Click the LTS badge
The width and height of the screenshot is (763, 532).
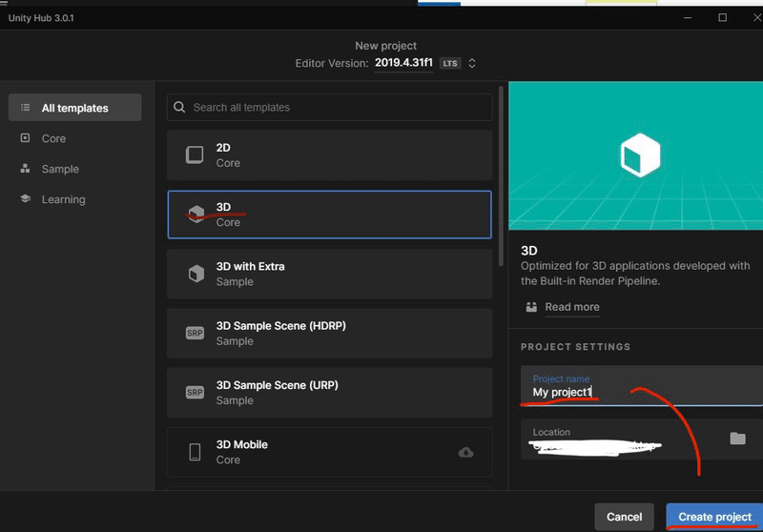450,63
